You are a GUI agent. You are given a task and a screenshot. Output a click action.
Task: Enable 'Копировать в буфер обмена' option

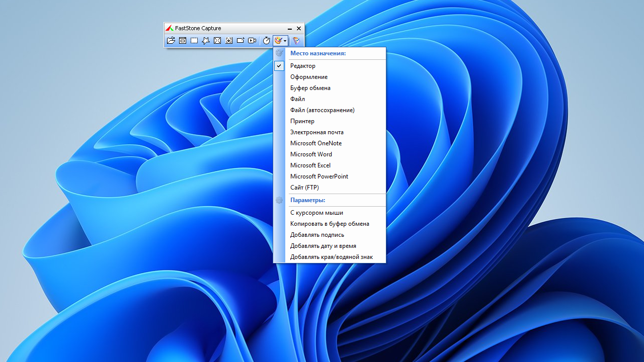click(330, 224)
